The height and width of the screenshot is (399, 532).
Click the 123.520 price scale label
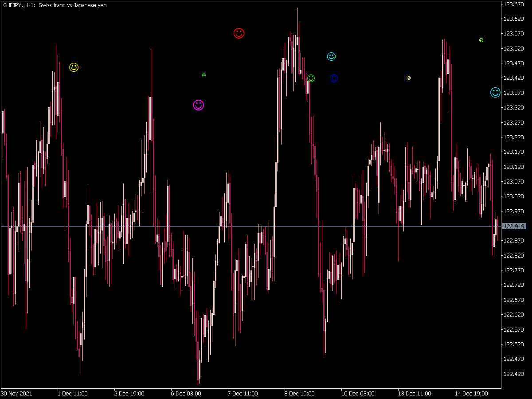coord(514,49)
